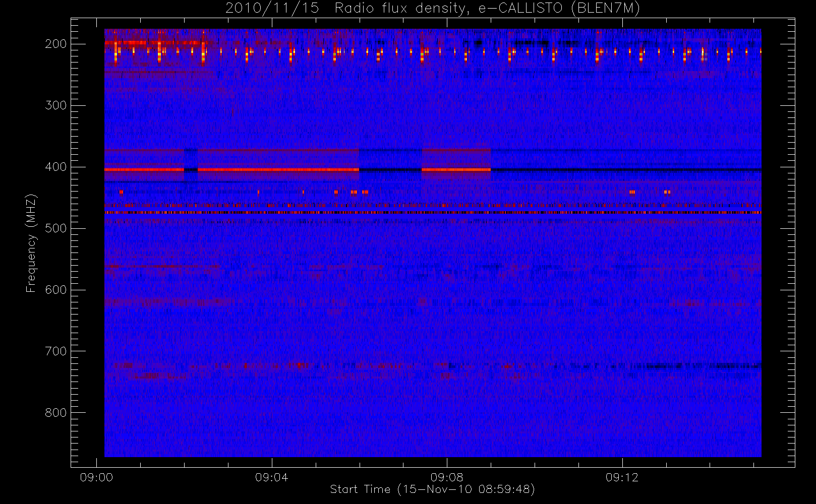Screen dimensions: 816x504
Task: Click the 600 MHz tick label
Action: [55, 290]
